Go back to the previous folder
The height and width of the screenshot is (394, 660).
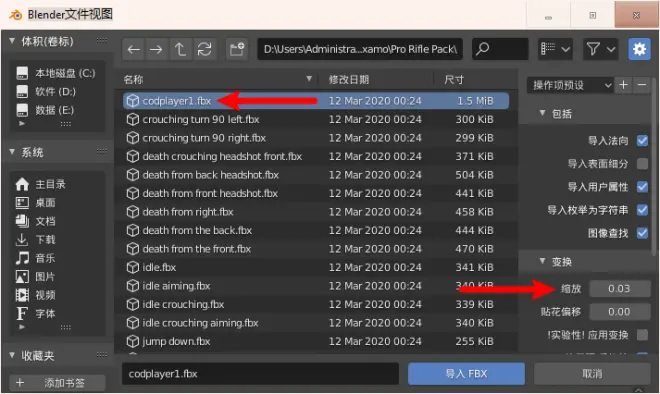(x=133, y=49)
